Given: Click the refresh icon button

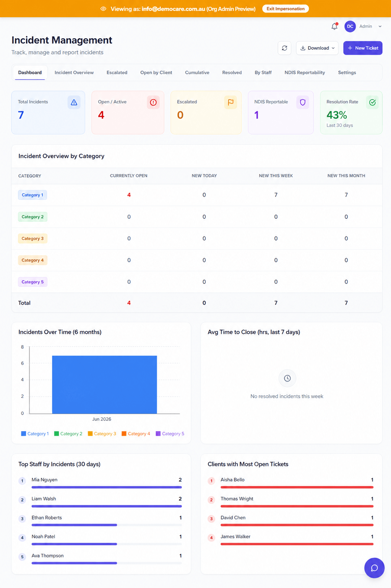Looking at the screenshot, I should (x=284, y=48).
